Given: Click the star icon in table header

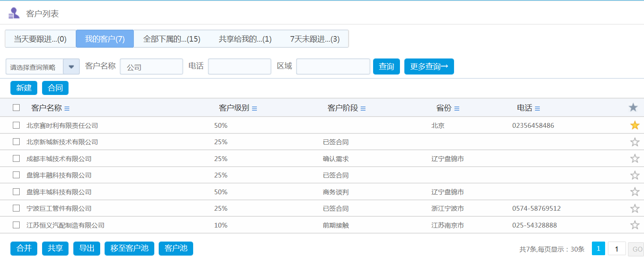Looking at the screenshot, I should [633, 107].
